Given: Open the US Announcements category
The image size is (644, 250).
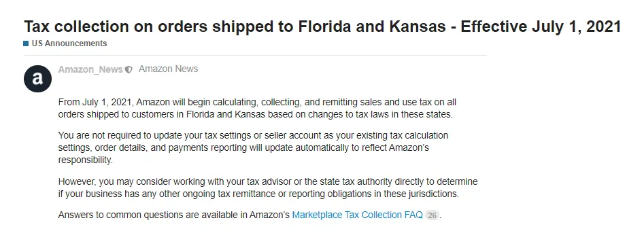Looking at the screenshot, I should click(x=69, y=43).
